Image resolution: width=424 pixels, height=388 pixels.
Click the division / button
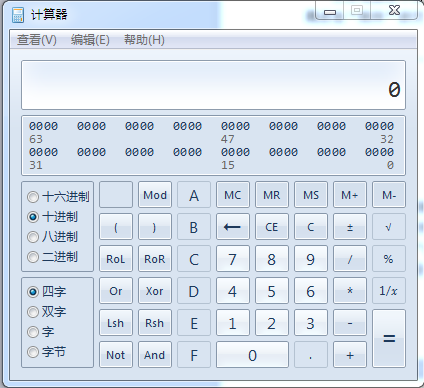click(x=350, y=259)
